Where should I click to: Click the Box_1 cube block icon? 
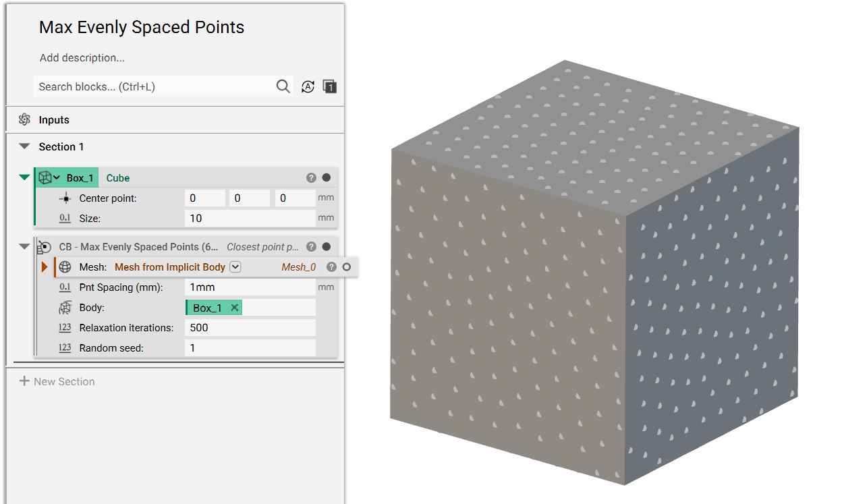tap(45, 177)
